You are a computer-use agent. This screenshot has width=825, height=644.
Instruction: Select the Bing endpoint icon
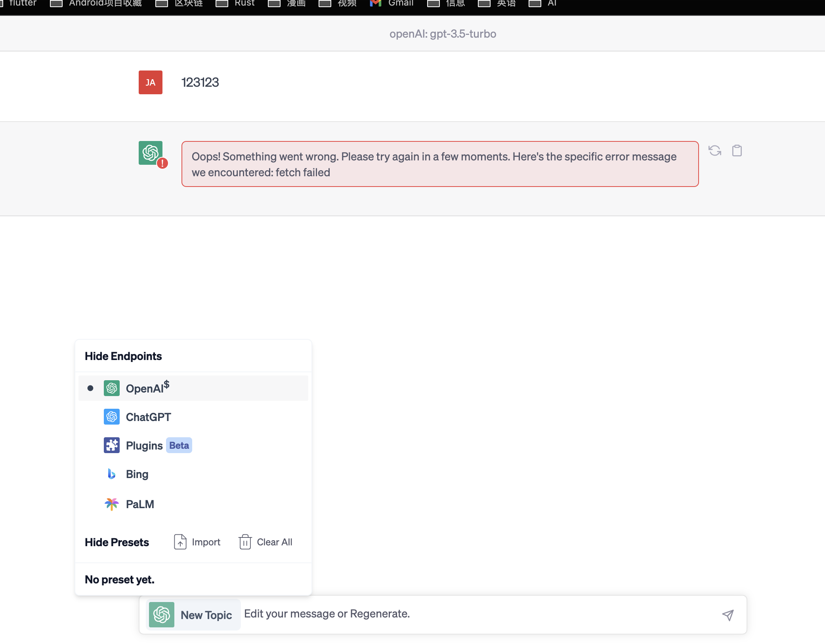point(111,474)
